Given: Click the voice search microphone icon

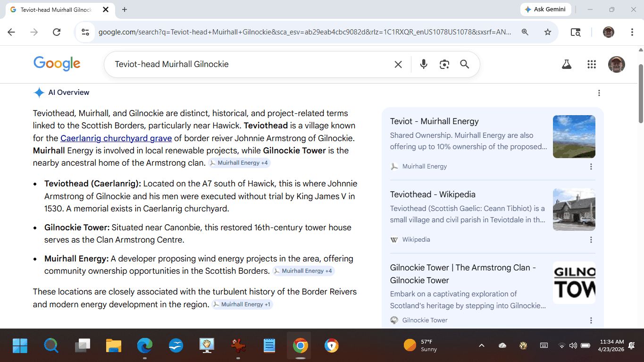Looking at the screenshot, I should point(424,64).
